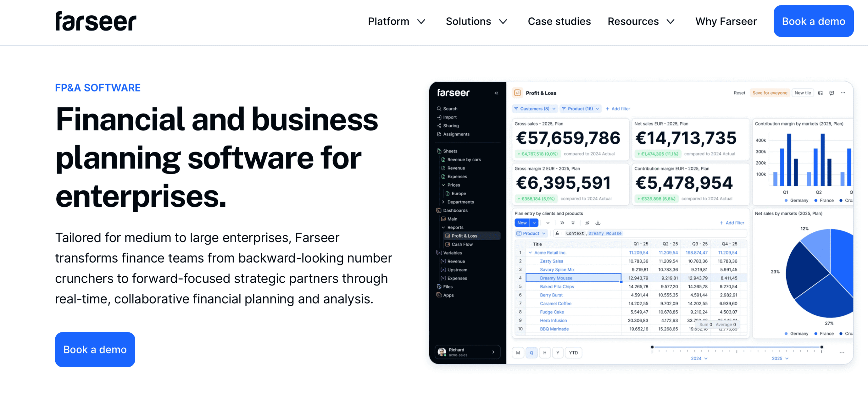Click the Sharing icon in sidebar
Screen dimensions: 868x410
click(x=439, y=126)
